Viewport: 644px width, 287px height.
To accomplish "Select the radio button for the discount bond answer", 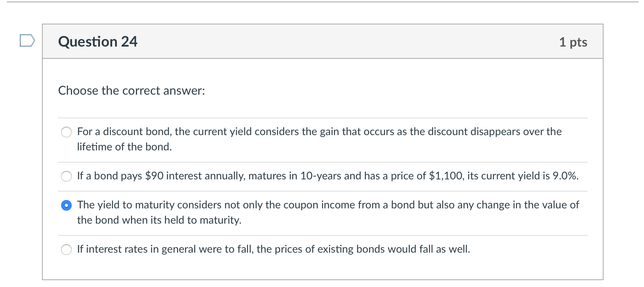I will point(66,132).
